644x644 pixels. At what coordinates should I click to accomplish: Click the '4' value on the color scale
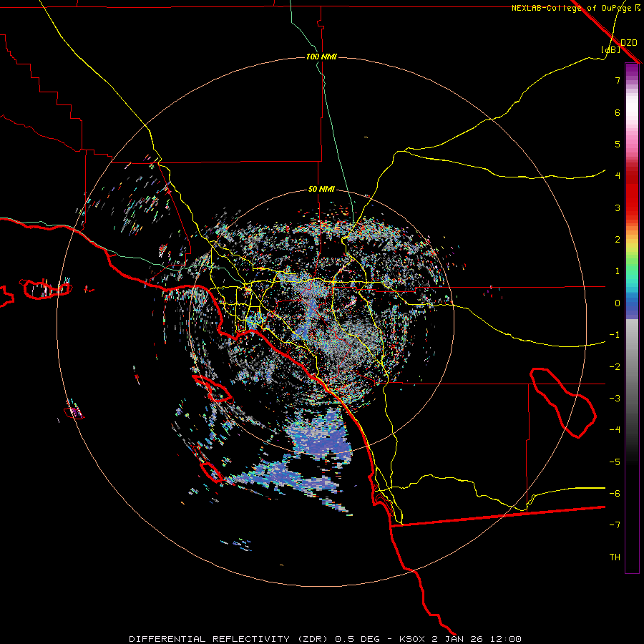[618, 176]
